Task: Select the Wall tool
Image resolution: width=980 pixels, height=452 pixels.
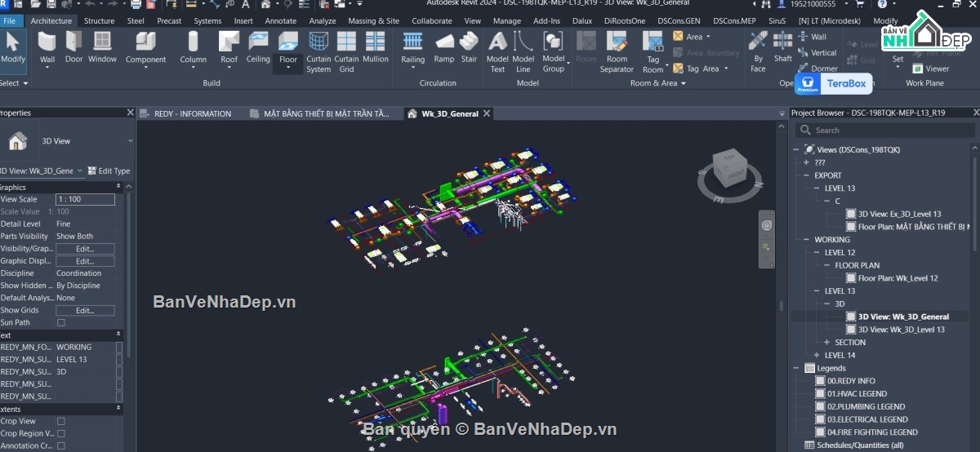Action: click(47, 48)
